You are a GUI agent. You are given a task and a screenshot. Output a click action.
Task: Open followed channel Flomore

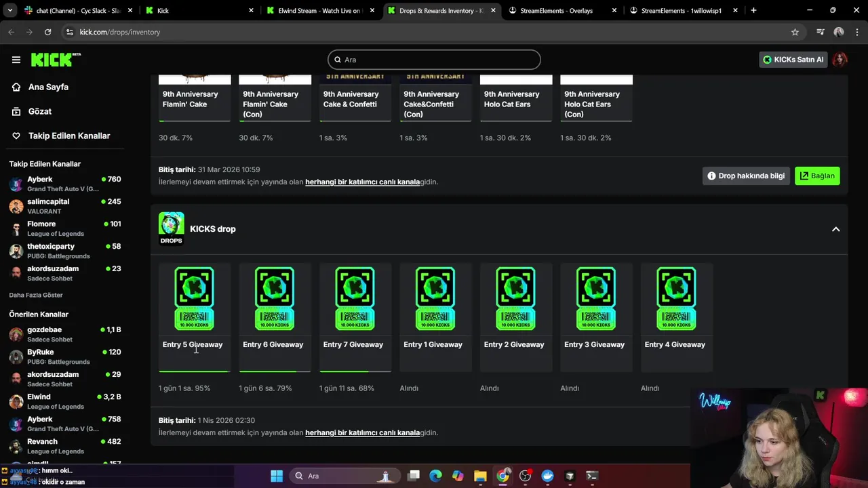coord(65,228)
